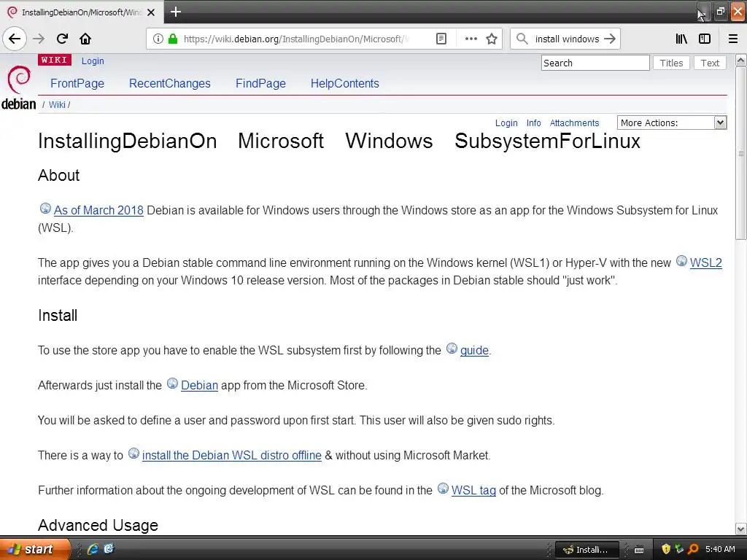Click the browser forward arrow

pyautogui.click(x=39, y=39)
